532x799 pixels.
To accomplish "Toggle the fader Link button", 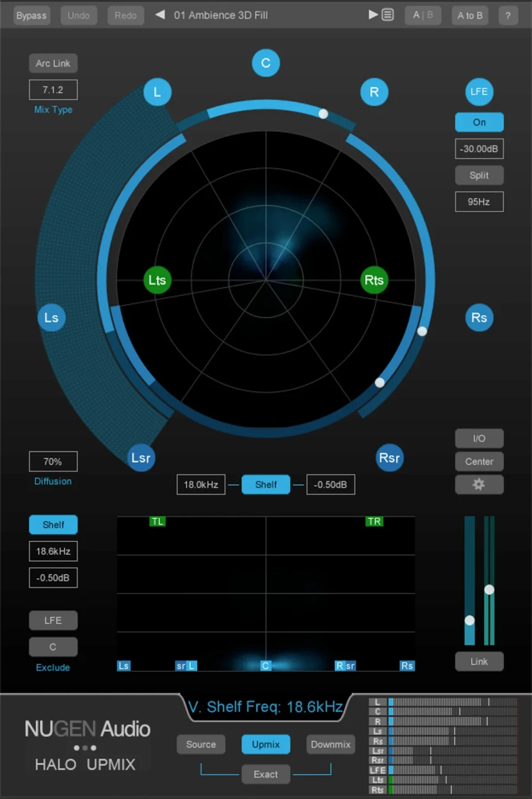I will tap(479, 661).
